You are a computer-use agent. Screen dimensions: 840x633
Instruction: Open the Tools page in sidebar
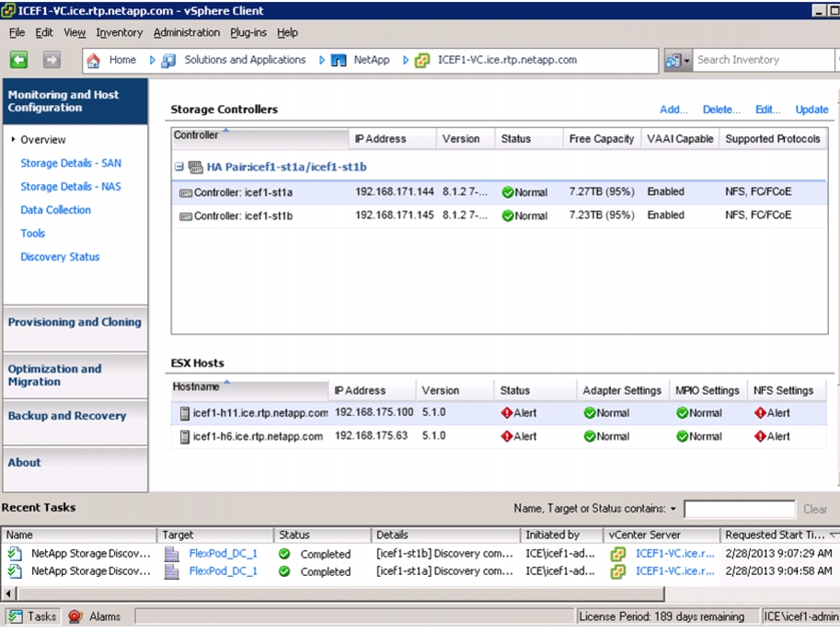(33, 234)
